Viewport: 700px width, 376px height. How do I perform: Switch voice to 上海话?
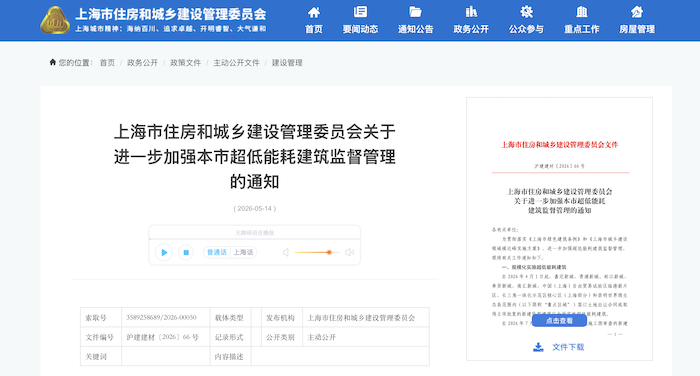click(x=243, y=252)
